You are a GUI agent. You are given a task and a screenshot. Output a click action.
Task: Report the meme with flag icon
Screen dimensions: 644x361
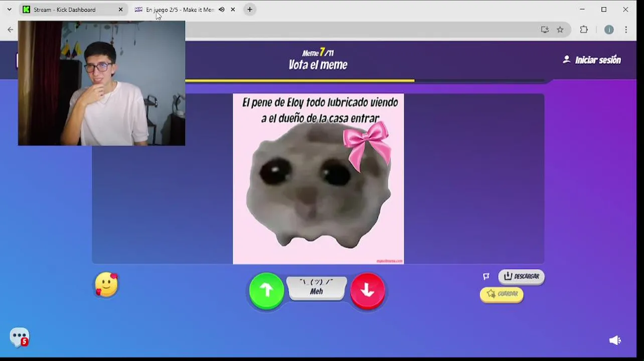[x=486, y=276]
